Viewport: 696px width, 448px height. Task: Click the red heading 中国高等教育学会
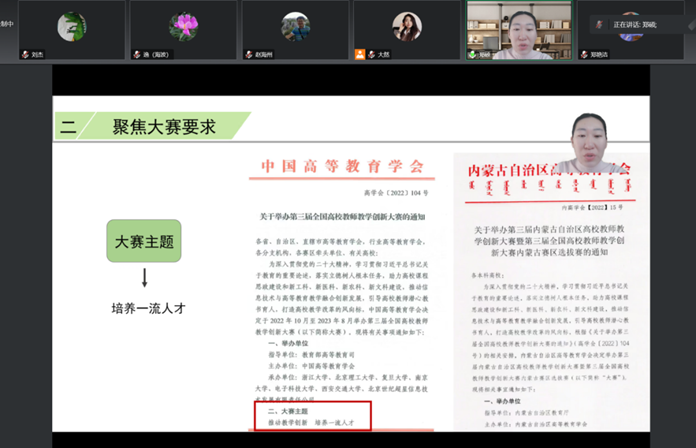coord(342,167)
